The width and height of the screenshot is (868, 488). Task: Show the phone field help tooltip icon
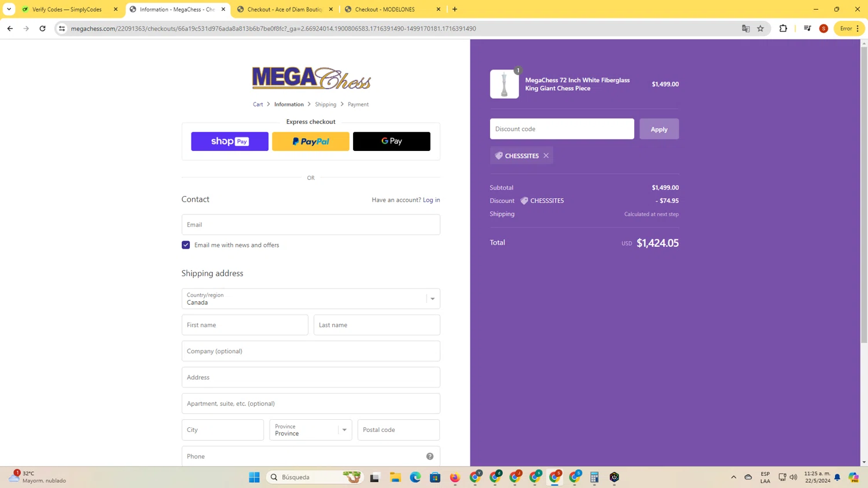click(430, 456)
